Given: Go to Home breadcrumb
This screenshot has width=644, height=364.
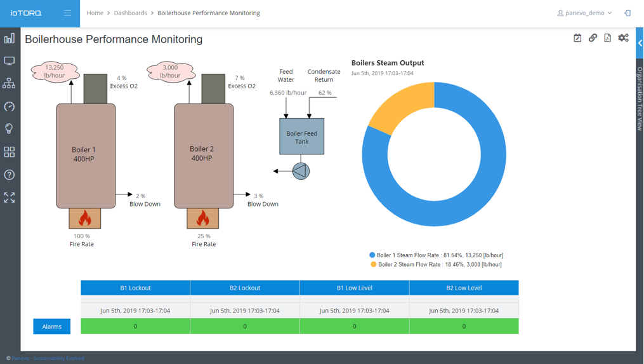Looking at the screenshot, I should 95,13.
